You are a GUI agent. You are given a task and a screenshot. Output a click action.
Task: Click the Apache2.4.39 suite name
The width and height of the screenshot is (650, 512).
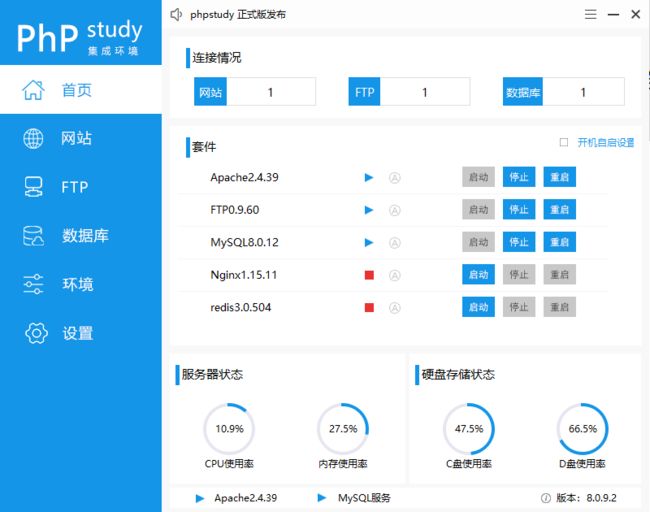click(x=244, y=177)
